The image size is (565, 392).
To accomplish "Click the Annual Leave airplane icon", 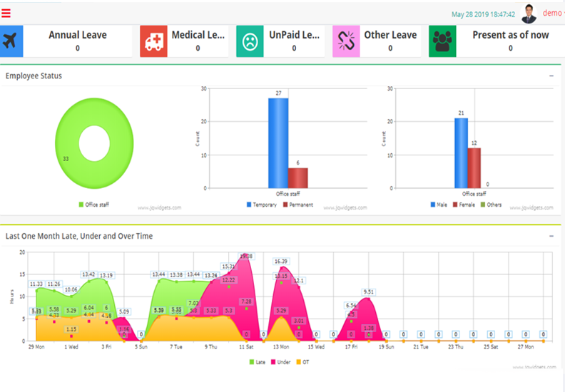I will tap(10, 41).
